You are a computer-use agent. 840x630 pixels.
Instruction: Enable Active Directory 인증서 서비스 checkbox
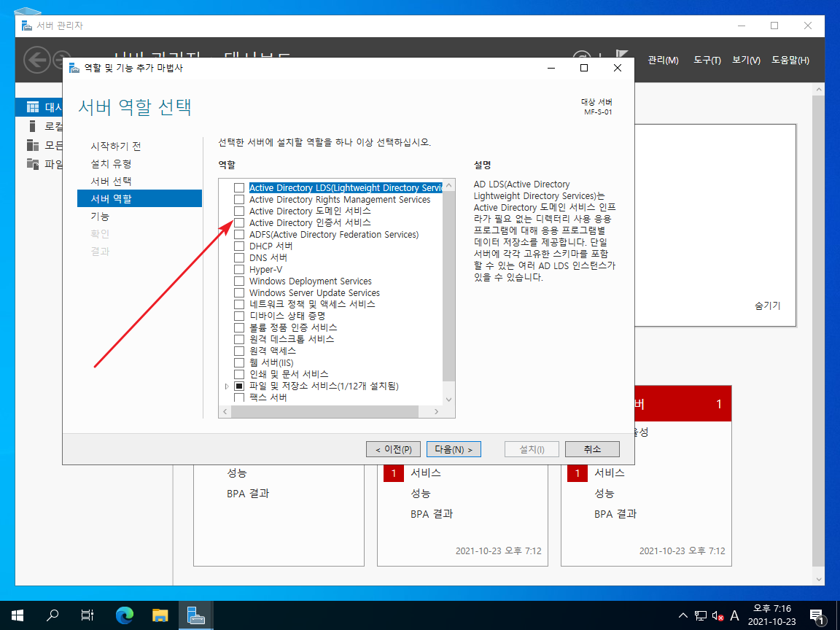pos(239,223)
